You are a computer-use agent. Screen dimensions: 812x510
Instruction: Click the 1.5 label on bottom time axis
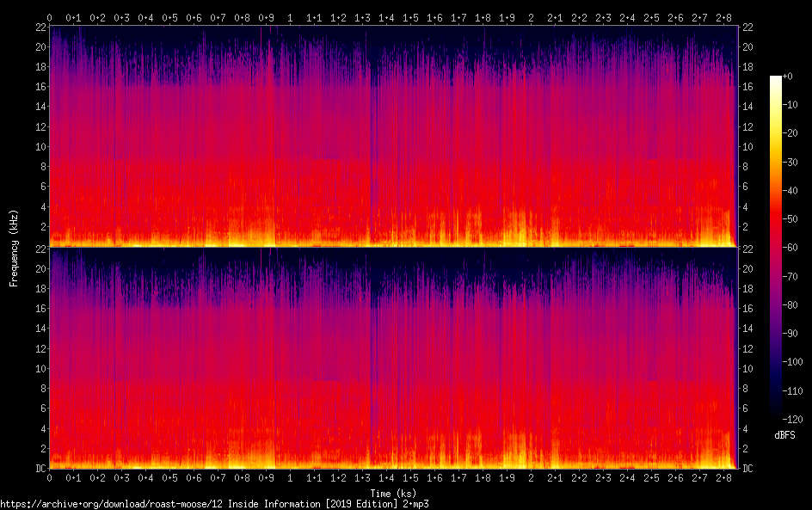pos(410,479)
